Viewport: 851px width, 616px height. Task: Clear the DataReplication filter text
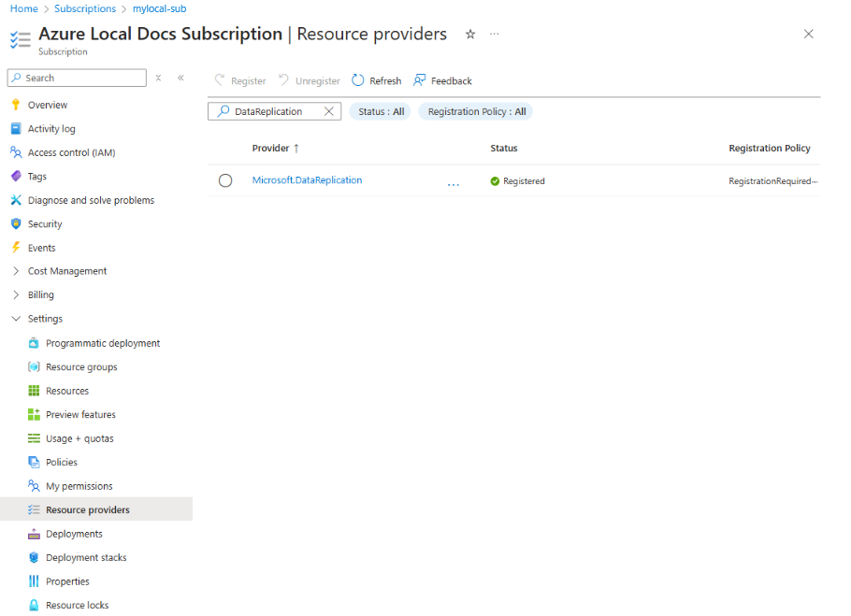pos(328,111)
